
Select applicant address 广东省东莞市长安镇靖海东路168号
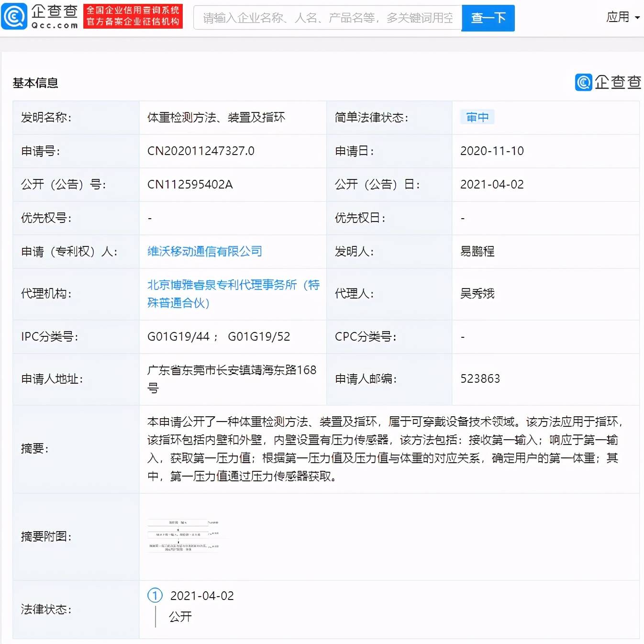[232, 379]
